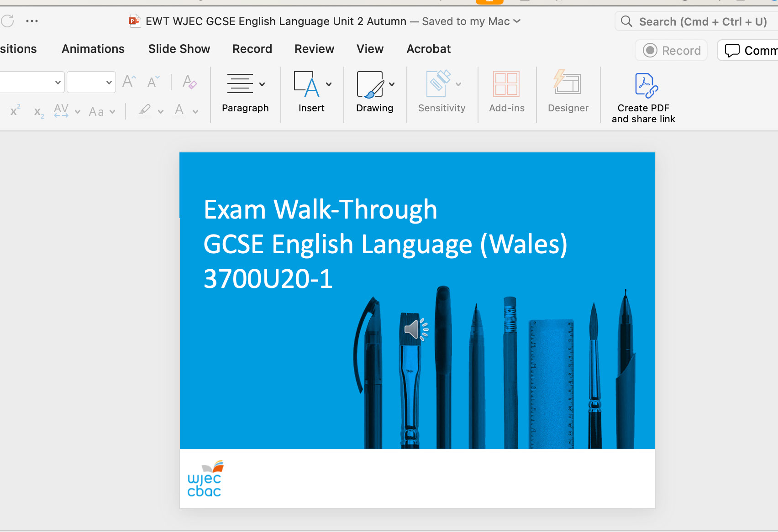The image size is (778, 532).
Task: Open the text highlight color picker
Action: click(160, 112)
